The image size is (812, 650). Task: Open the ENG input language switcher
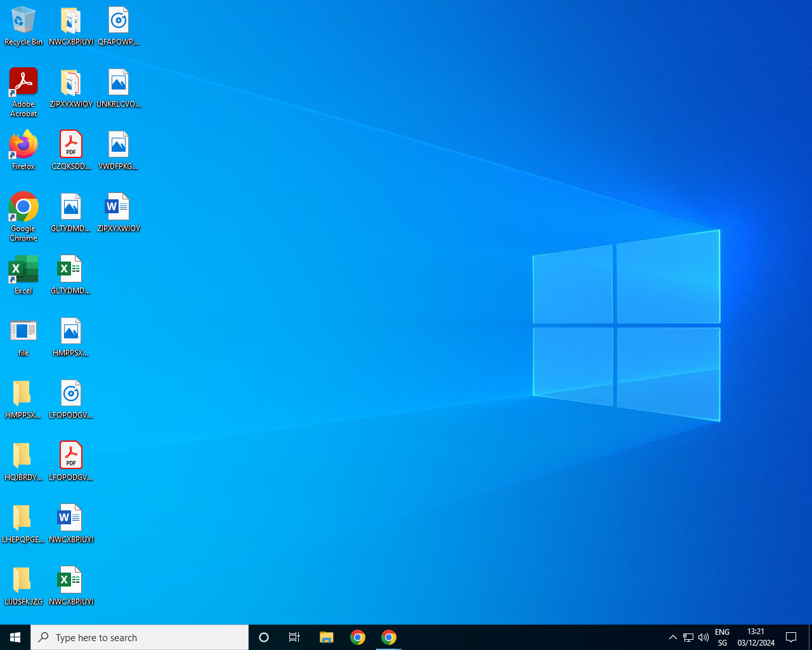722,637
